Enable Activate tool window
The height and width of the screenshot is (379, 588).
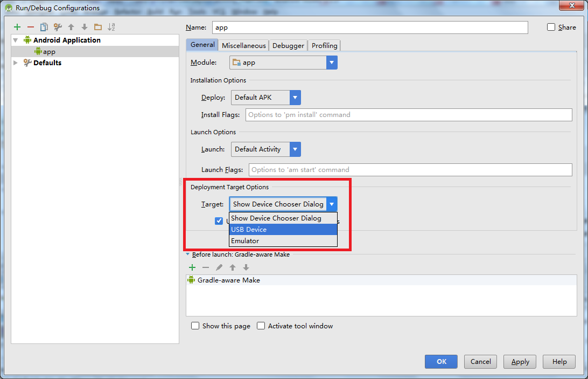coord(261,326)
